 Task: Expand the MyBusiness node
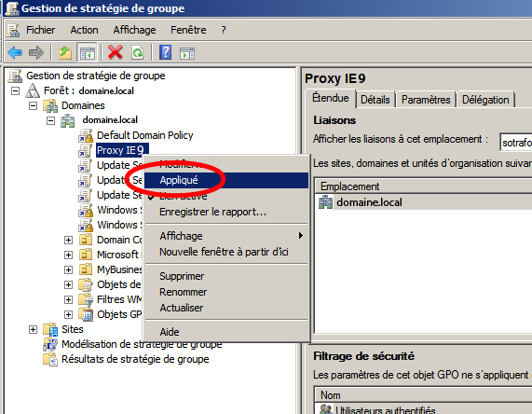coord(68,270)
